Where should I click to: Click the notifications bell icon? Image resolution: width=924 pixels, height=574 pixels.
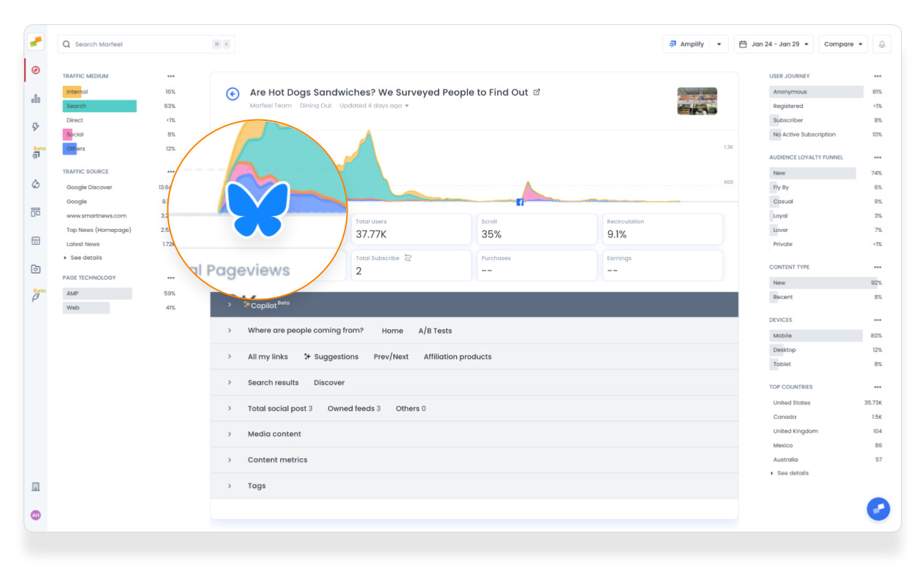point(882,44)
